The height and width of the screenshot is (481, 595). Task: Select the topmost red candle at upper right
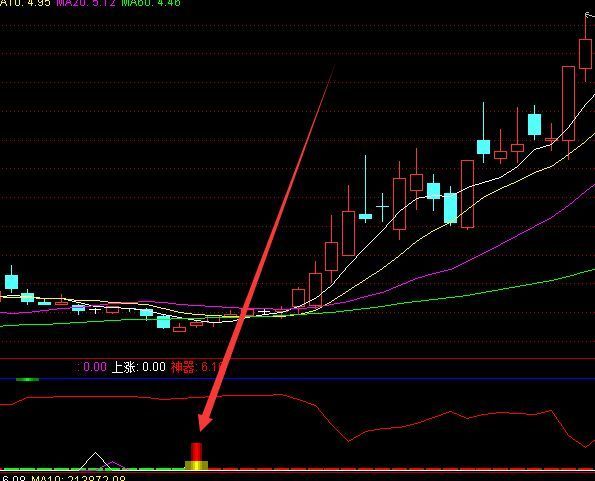pos(586,54)
